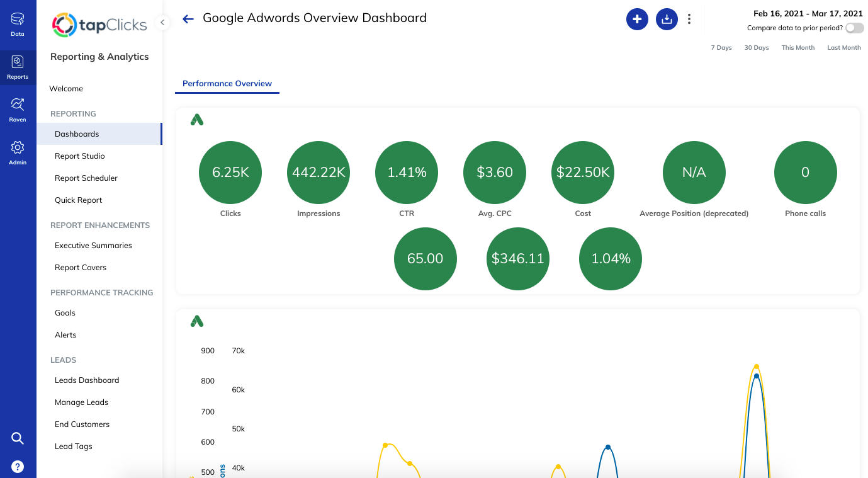This screenshot has width=868, height=478.
Task: Open the three-dot more options menu
Action: (689, 19)
